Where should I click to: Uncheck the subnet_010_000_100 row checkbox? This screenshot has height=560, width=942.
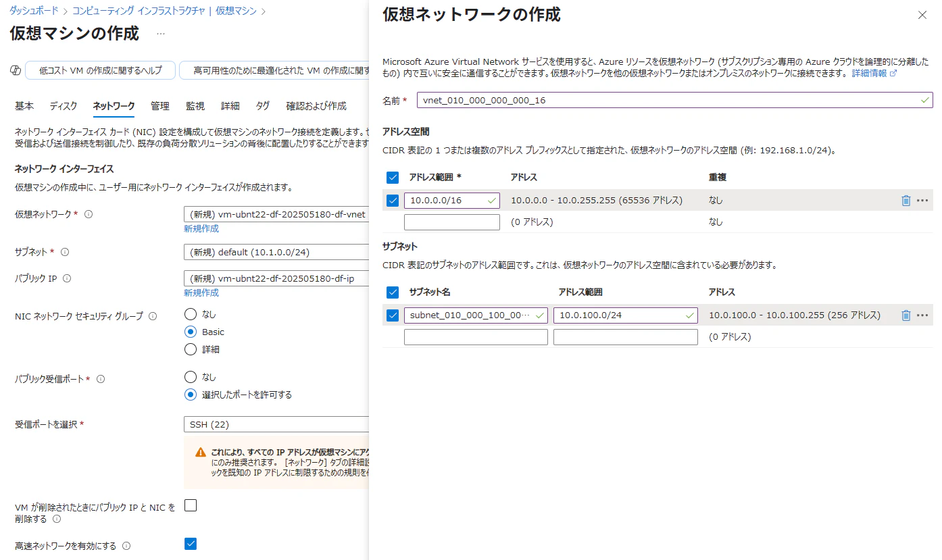[x=393, y=315]
